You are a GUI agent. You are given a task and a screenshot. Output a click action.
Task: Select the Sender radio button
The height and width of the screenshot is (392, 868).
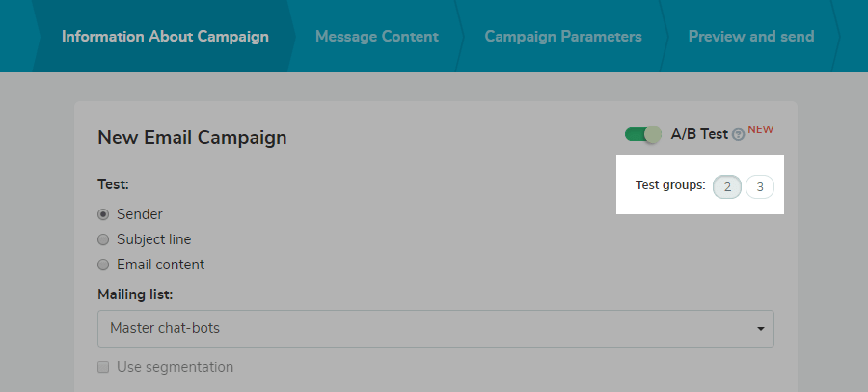coord(103,214)
